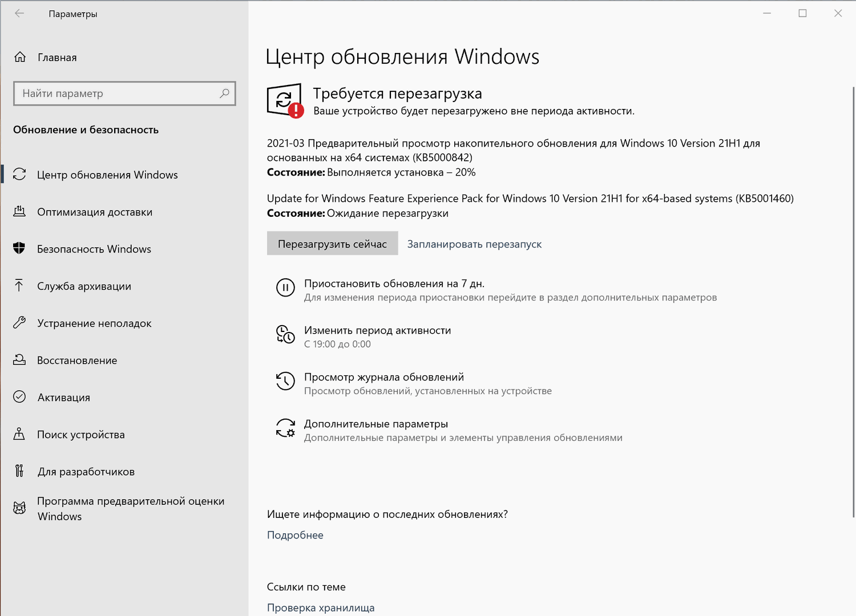Select the Устранение неполадок wrench icon
Viewport: 856px width, 616px height.
pyautogui.click(x=20, y=323)
